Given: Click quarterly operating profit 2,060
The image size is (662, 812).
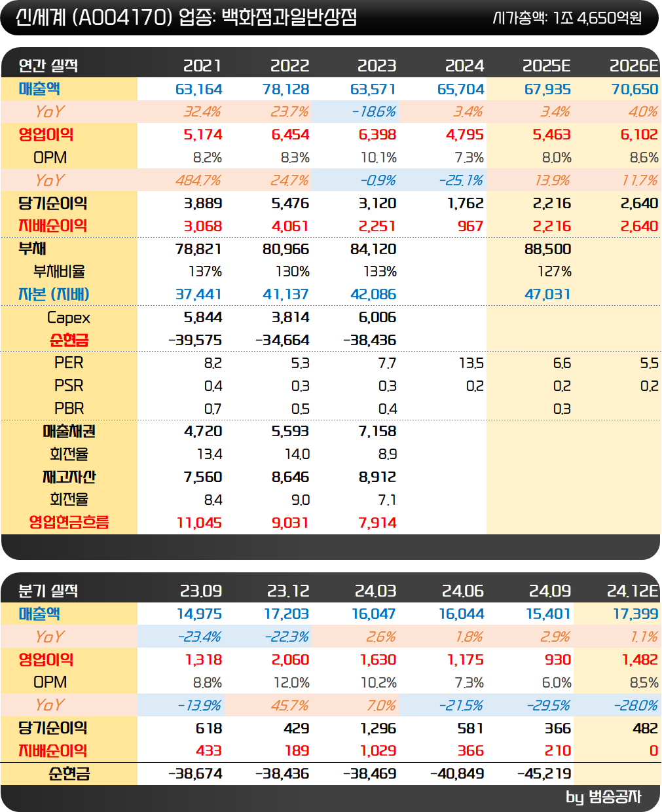Looking at the screenshot, I should 290,660.
